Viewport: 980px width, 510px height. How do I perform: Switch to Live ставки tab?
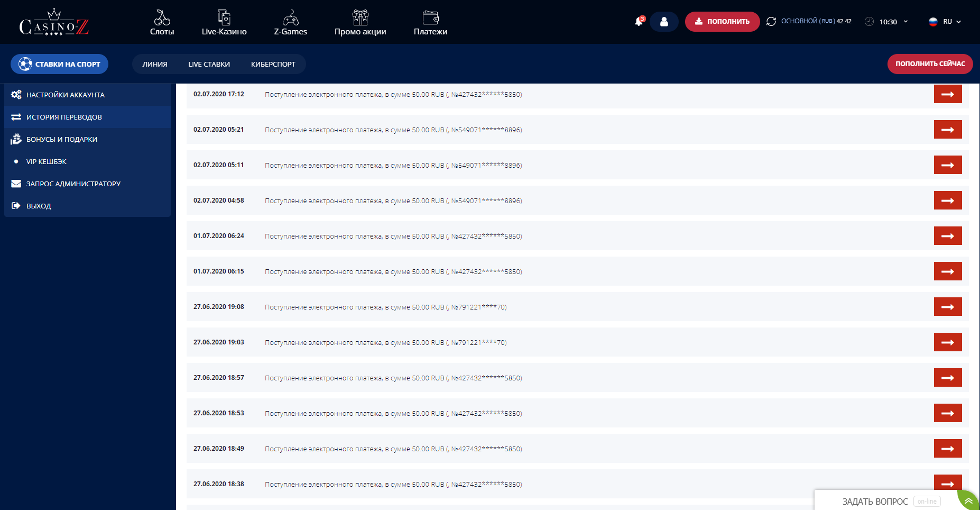[209, 64]
